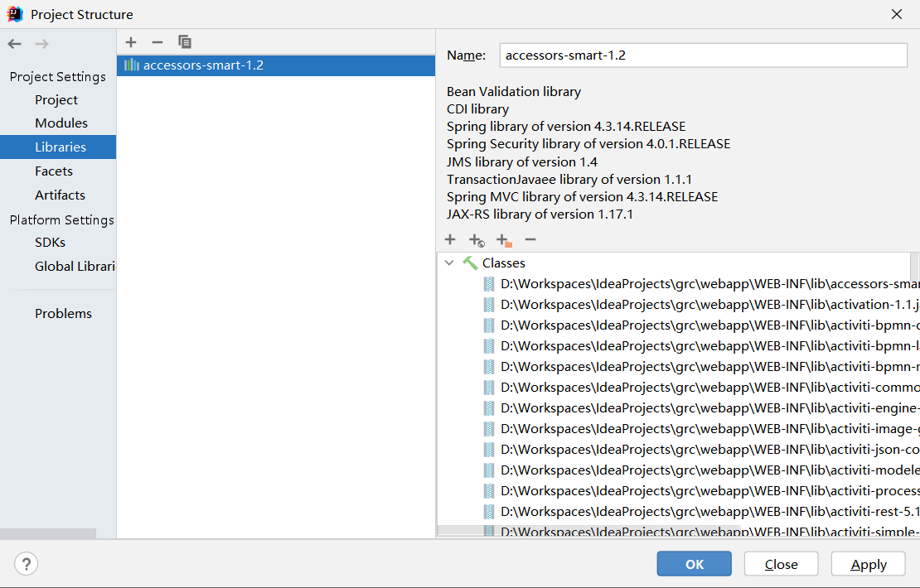
Task: Close the Project Structure window
Action: [897, 14]
